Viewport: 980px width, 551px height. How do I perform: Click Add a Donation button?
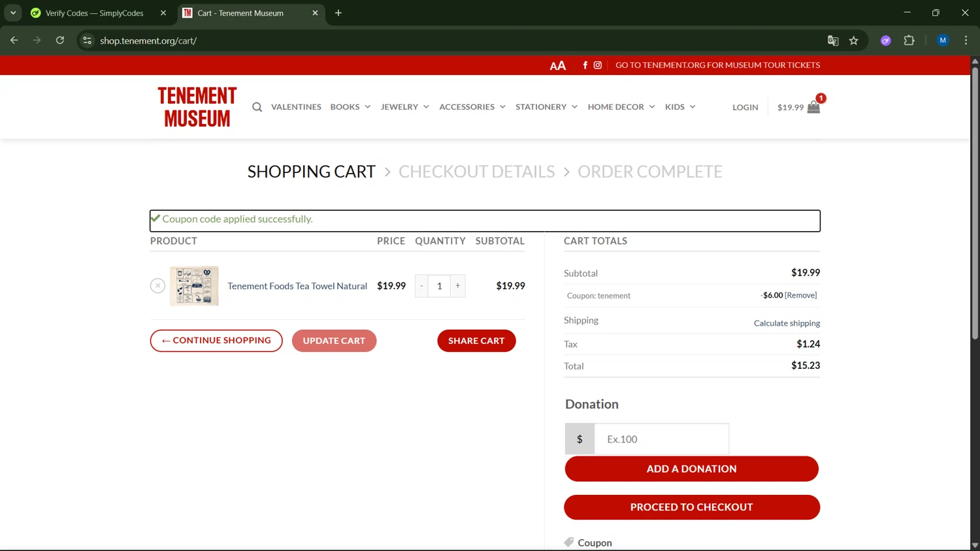691,469
